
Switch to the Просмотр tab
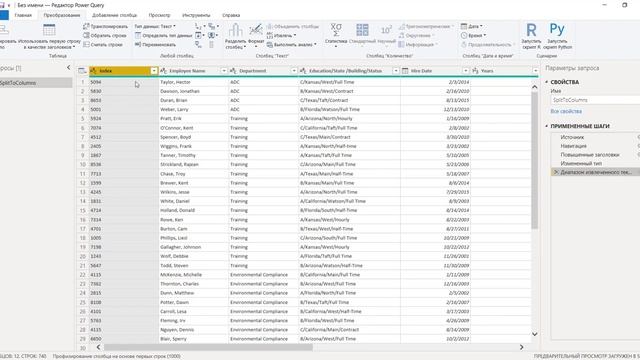(x=159, y=15)
